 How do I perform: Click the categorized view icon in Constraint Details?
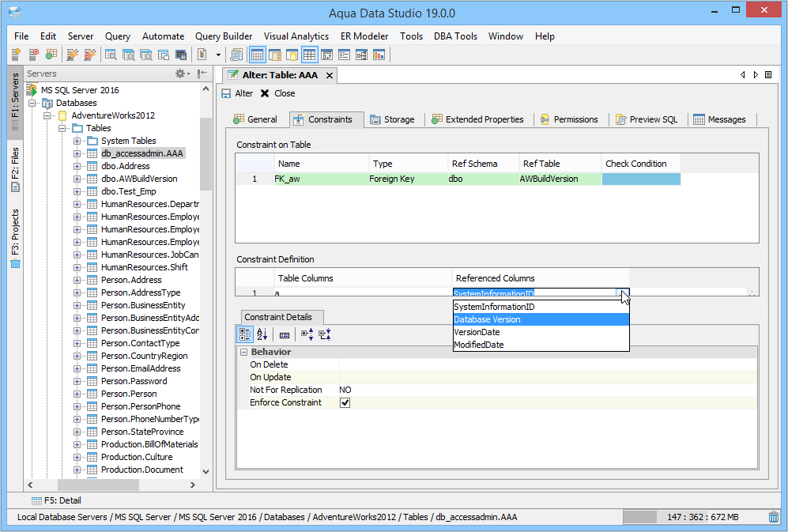click(245, 334)
